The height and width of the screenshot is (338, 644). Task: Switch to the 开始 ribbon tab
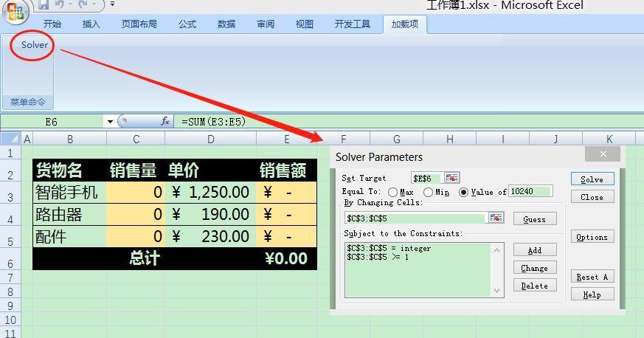[x=52, y=24]
